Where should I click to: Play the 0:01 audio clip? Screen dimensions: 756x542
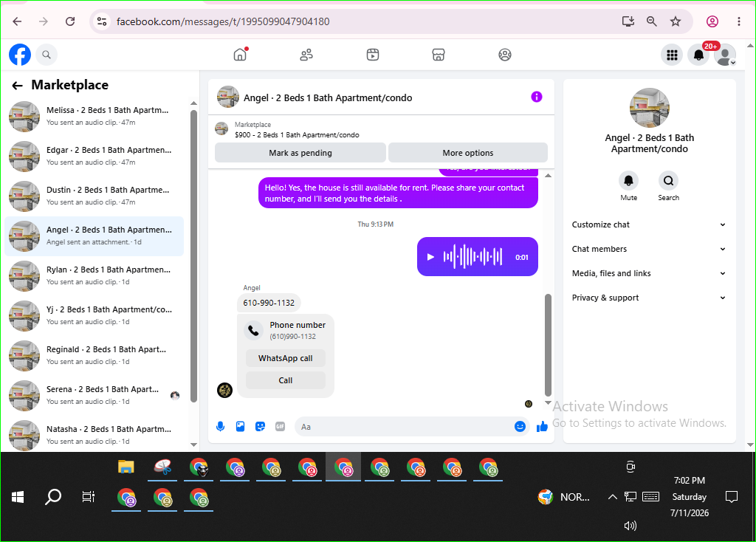click(430, 257)
